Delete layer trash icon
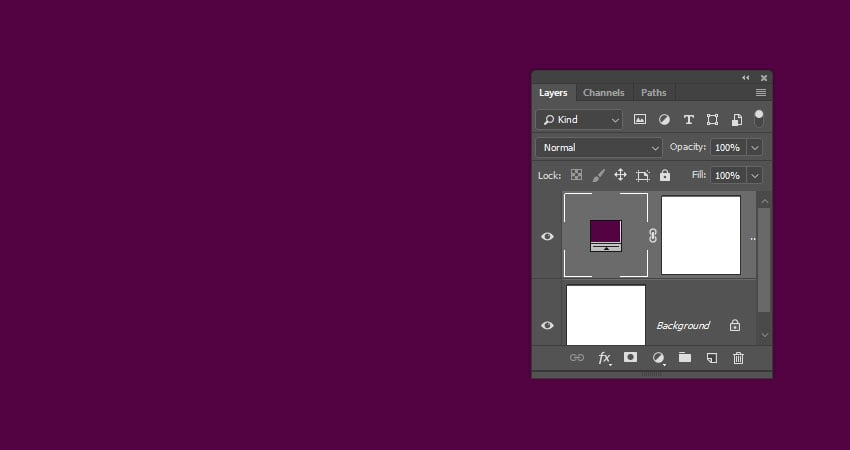The width and height of the screenshot is (850, 450). click(x=738, y=358)
